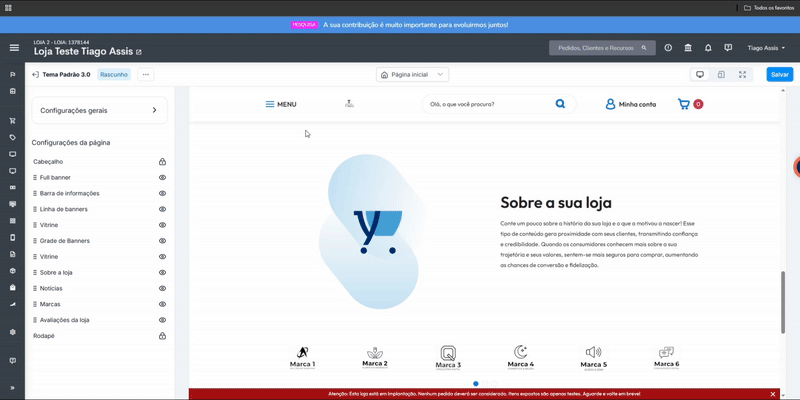800x400 pixels.
Task: Click the flag icon in left sidebar
Action: (13, 74)
